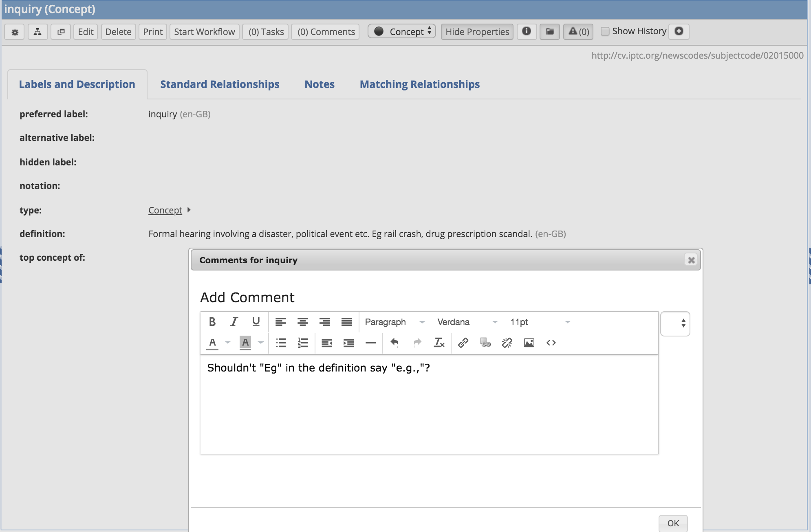This screenshot has width=811, height=532.
Task: Switch to the Standard Relationships tab
Action: click(220, 84)
